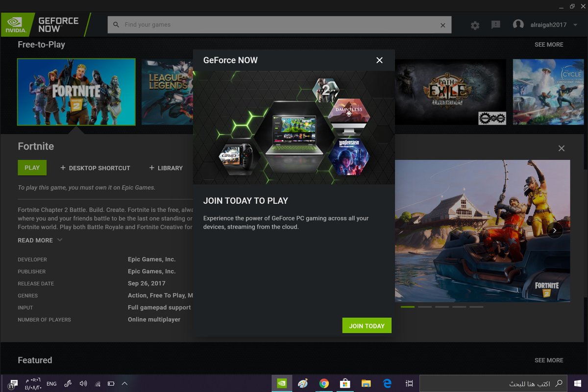Open File Explorer from taskbar
Screen dimensions: 588x392
(x=366, y=384)
